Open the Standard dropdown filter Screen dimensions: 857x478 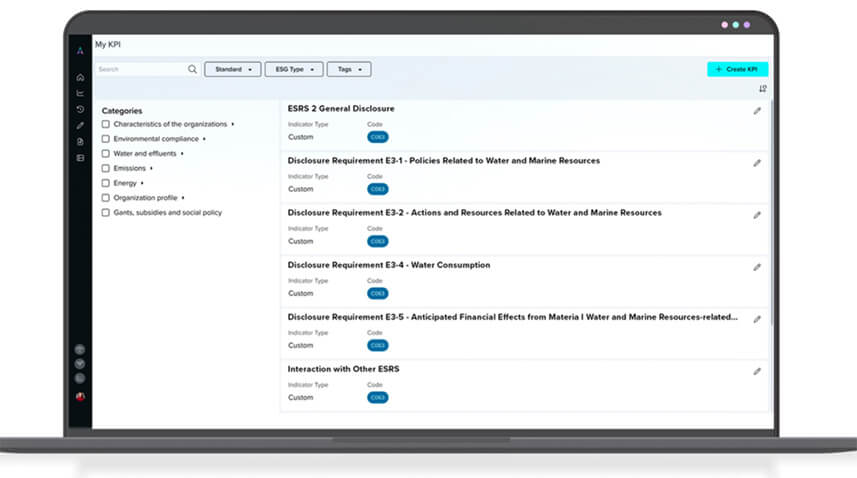[232, 69]
